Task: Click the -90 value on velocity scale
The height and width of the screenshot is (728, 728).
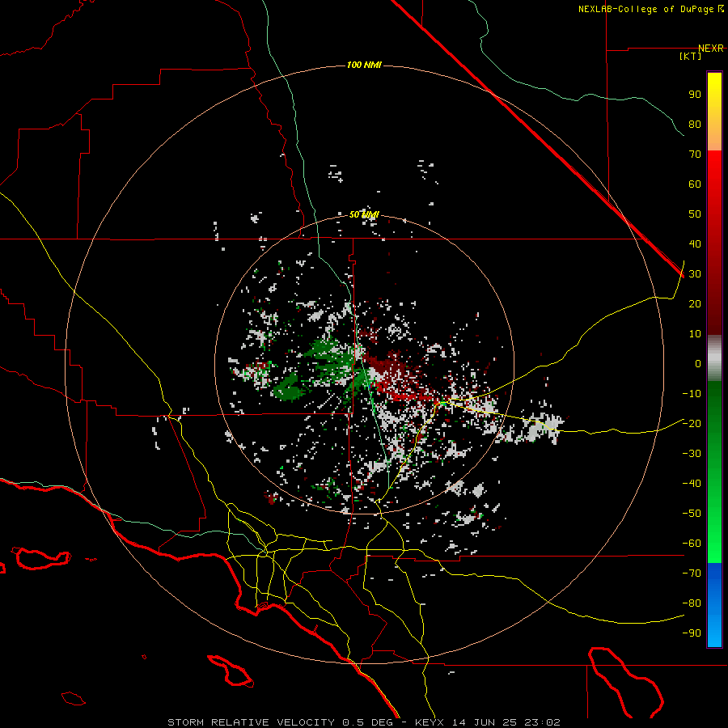Action: 692,633
